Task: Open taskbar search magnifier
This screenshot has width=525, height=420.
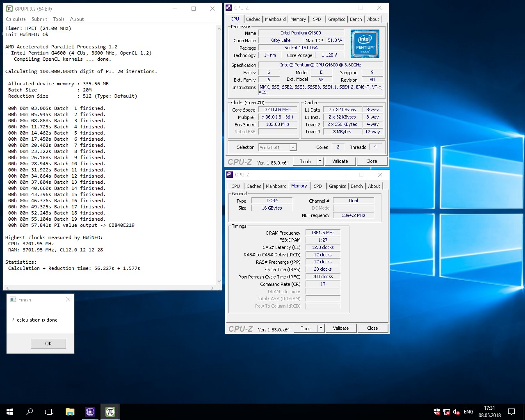Action: click(30, 411)
